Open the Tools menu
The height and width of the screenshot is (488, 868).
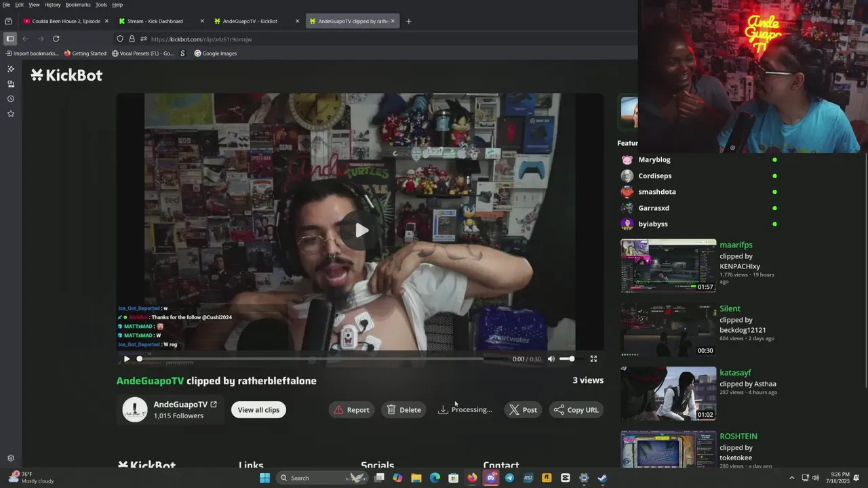tap(101, 5)
